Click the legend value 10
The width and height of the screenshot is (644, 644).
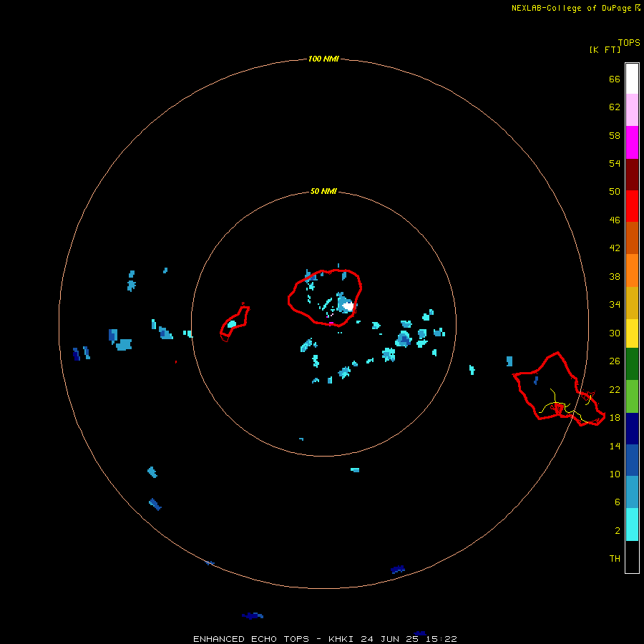pyautogui.click(x=615, y=474)
